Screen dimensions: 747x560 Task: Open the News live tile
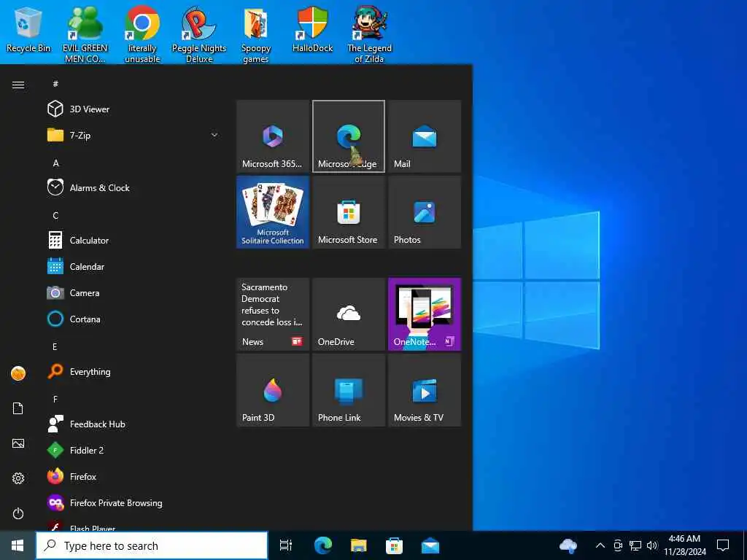273,314
